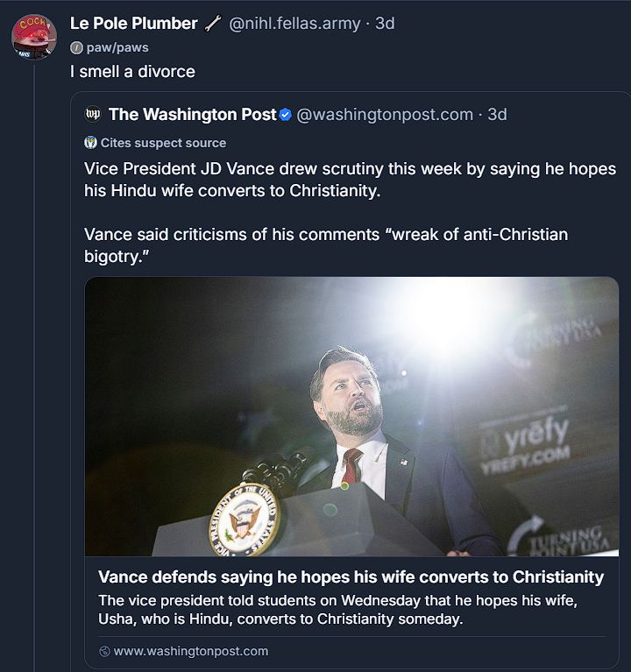Click the Cites suspect source label icon
Image resolution: width=631 pixels, height=672 pixels.
click(90, 143)
